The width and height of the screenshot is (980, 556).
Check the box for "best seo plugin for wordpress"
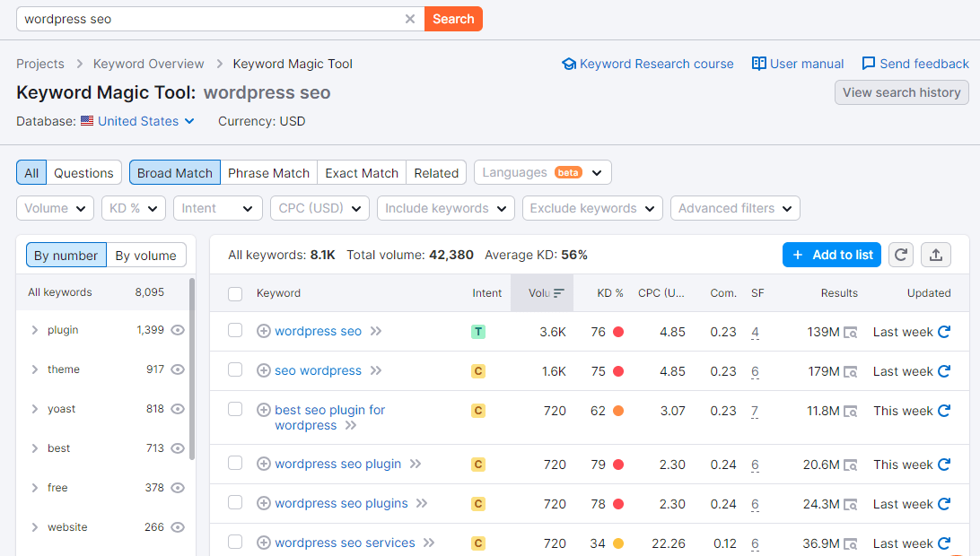(x=234, y=410)
